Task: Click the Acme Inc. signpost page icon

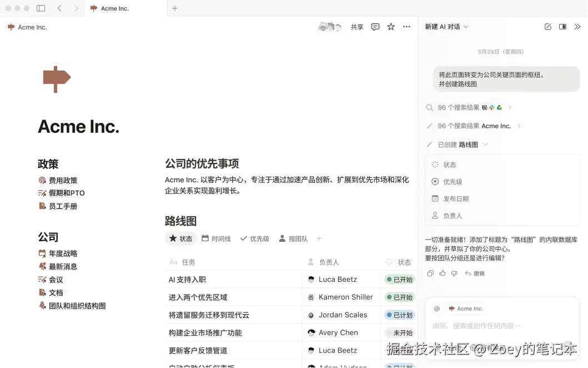Action: (57, 79)
